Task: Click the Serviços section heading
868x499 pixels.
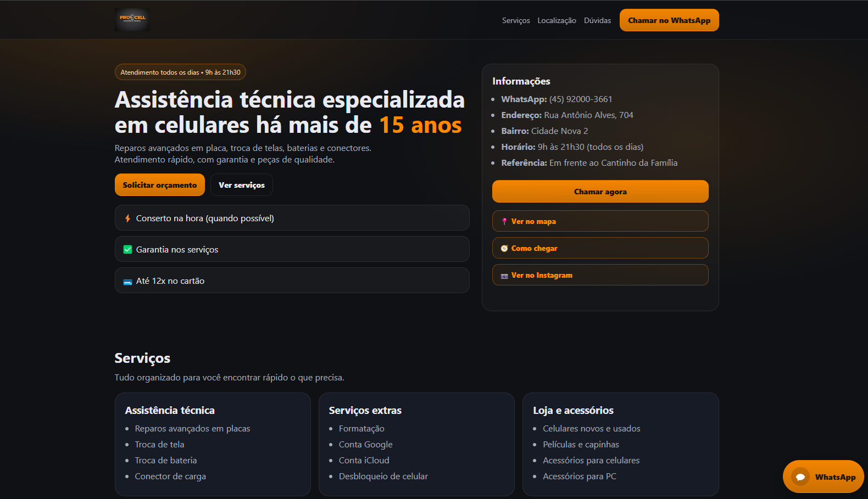Action: [142, 358]
